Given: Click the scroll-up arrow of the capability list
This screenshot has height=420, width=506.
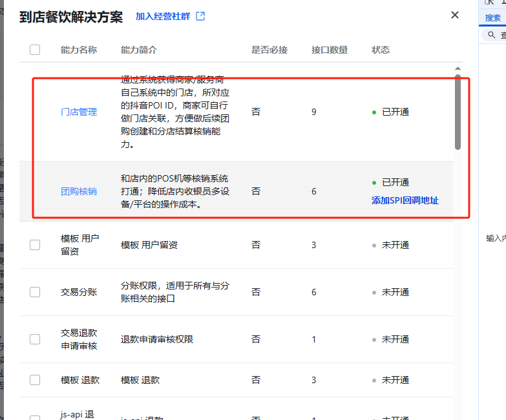Looking at the screenshot, I should (x=458, y=68).
